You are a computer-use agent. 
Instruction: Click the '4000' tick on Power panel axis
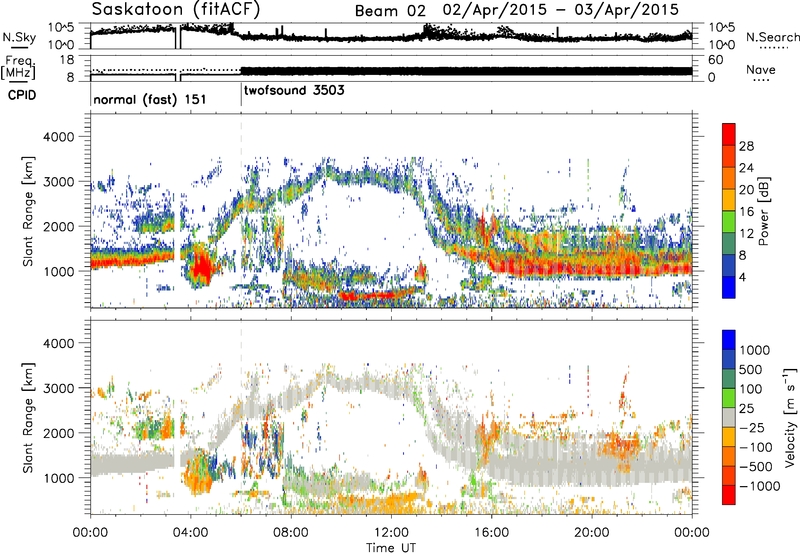click(x=58, y=137)
